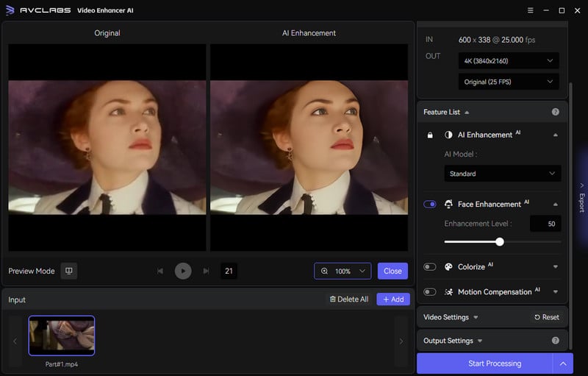Click the Enhancement Level value field 50
Viewport: 588px width, 376px height.
click(x=545, y=224)
